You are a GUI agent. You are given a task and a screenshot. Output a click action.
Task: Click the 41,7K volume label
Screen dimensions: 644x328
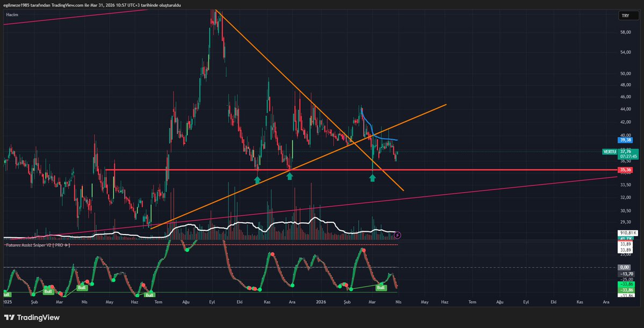click(x=626, y=238)
